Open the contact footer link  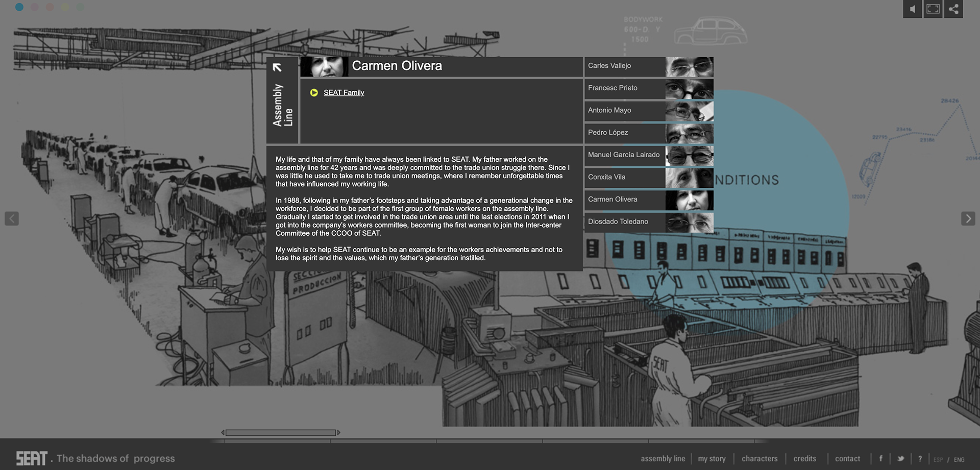847,459
